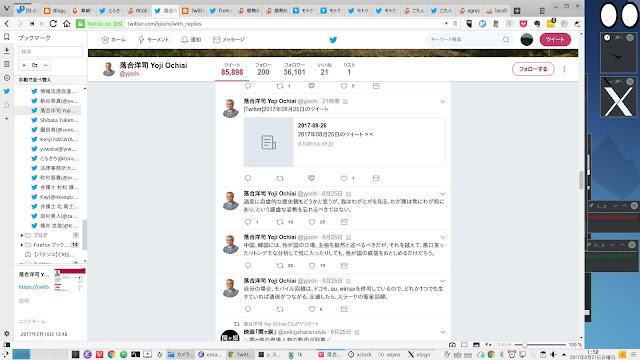Open xeyes from the taskbar
Screen dimensions: 640x360
pyautogui.click(x=389, y=354)
